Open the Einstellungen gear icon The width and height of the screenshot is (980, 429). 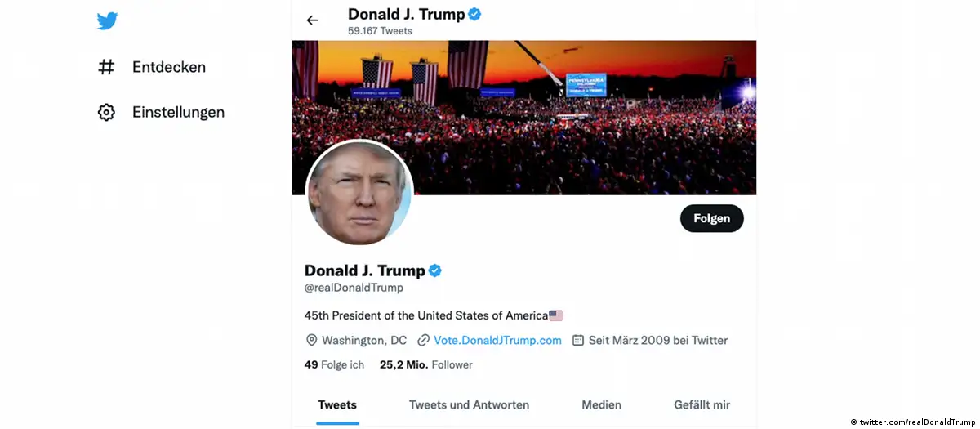click(x=106, y=112)
